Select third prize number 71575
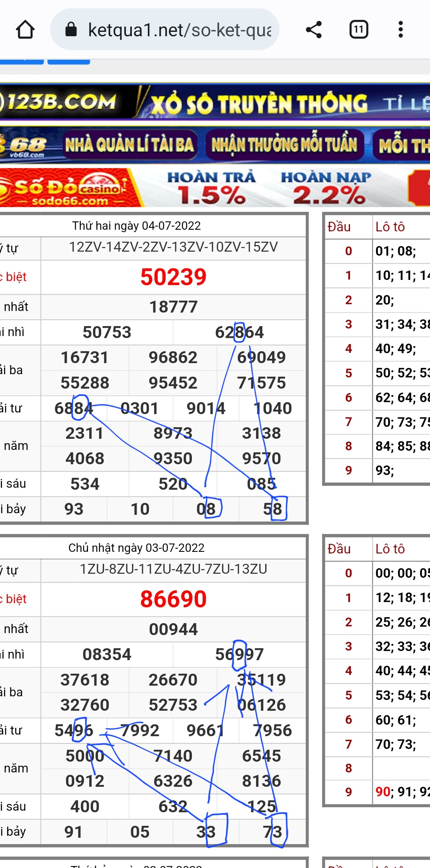The image size is (430, 868). pyautogui.click(x=262, y=383)
